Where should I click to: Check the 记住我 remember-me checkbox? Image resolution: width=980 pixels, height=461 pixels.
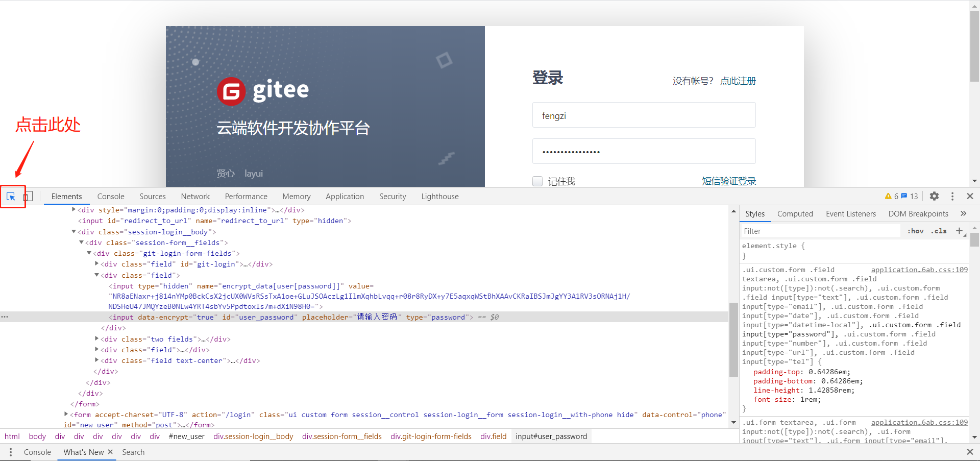click(x=537, y=181)
